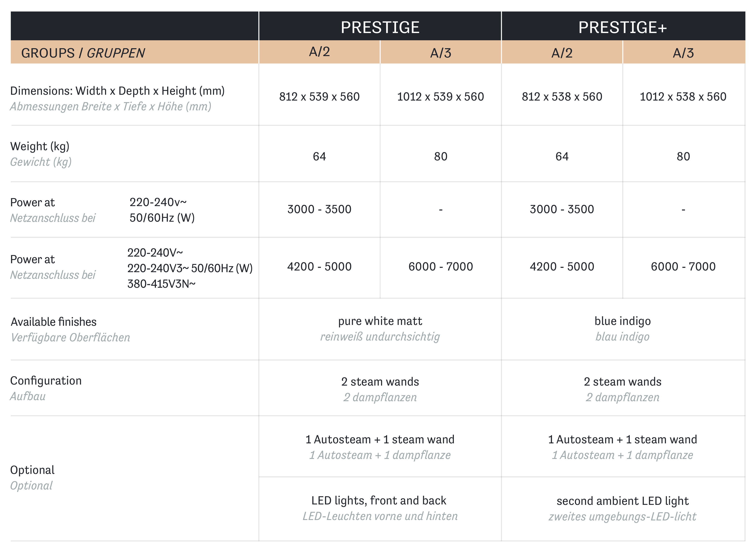Click the Optional row label

pyautogui.click(x=32, y=470)
